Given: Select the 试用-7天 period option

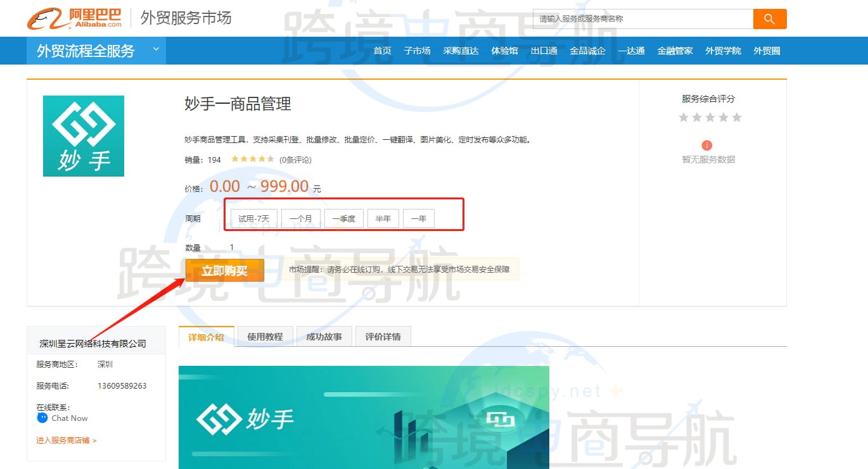Looking at the screenshot, I should (253, 218).
